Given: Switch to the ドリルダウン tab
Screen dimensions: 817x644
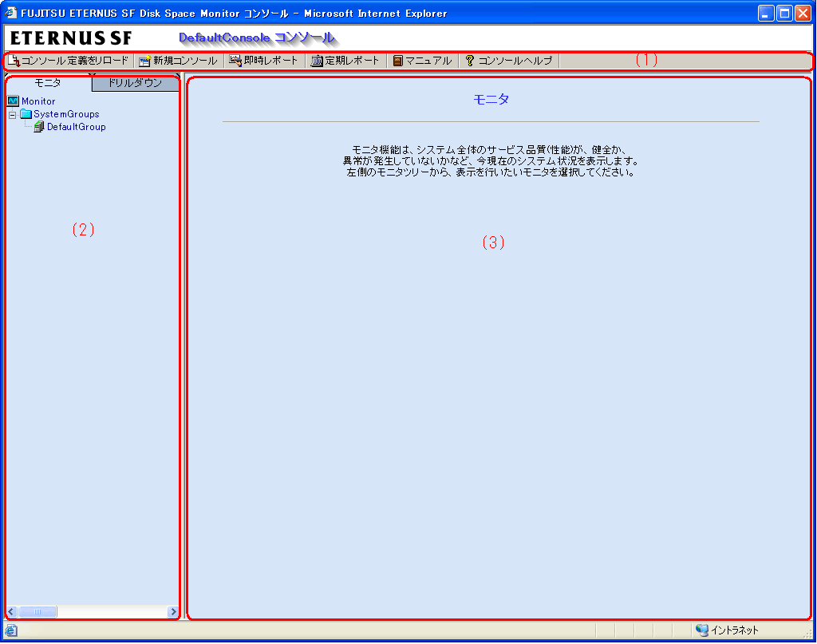Looking at the screenshot, I should (135, 83).
